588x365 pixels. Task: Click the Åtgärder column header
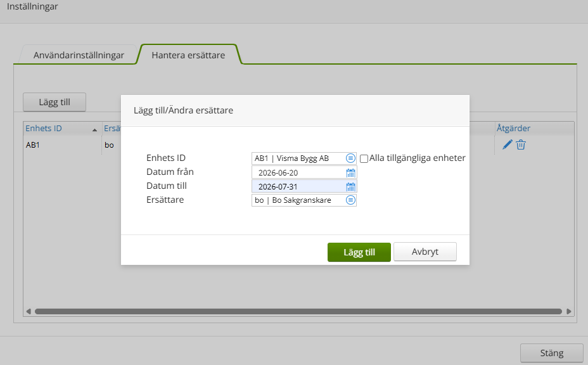click(x=534, y=128)
